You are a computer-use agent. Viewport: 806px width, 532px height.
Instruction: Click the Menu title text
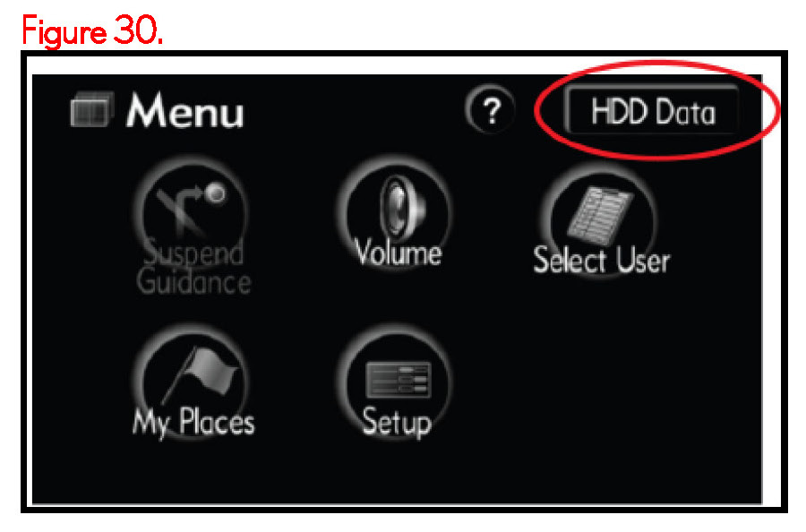(185, 109)
